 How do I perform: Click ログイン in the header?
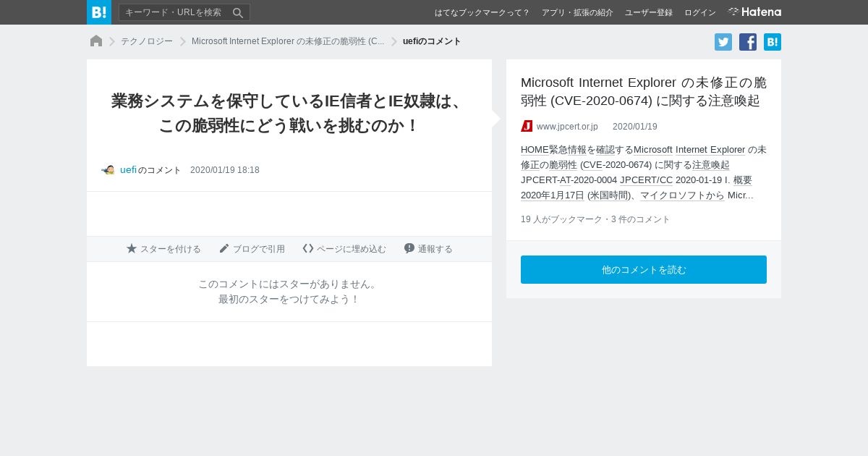pyautogui.click(x=700, y=12)
